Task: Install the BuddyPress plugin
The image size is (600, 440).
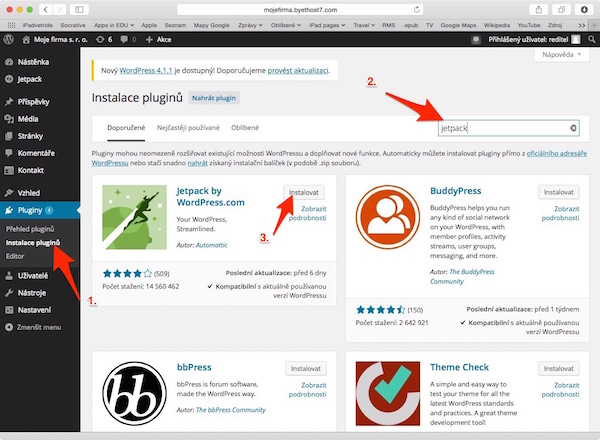Action: pos(559,192)
